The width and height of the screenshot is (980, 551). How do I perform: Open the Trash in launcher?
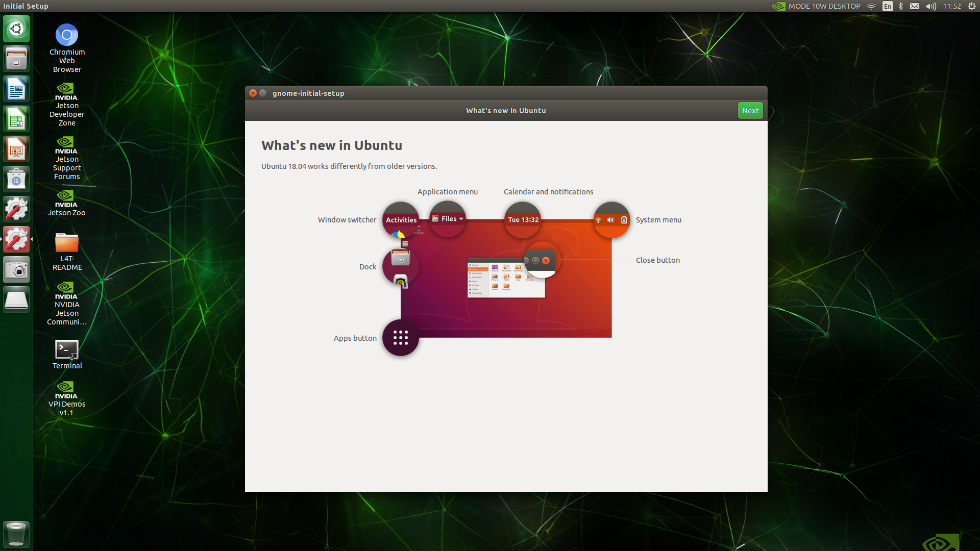pyautogui.click(x=16, y=534)
